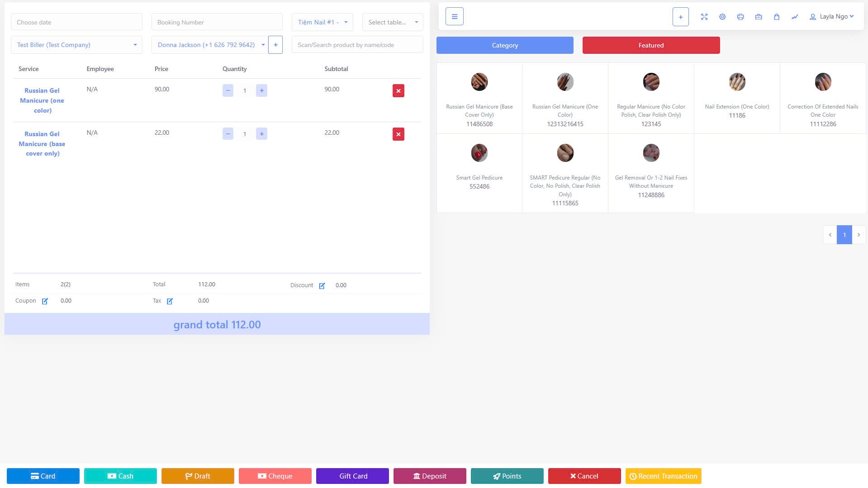Viewport: 868px width, 488px height.
Task: Switch to the Category tab
Action: point(505,45)
